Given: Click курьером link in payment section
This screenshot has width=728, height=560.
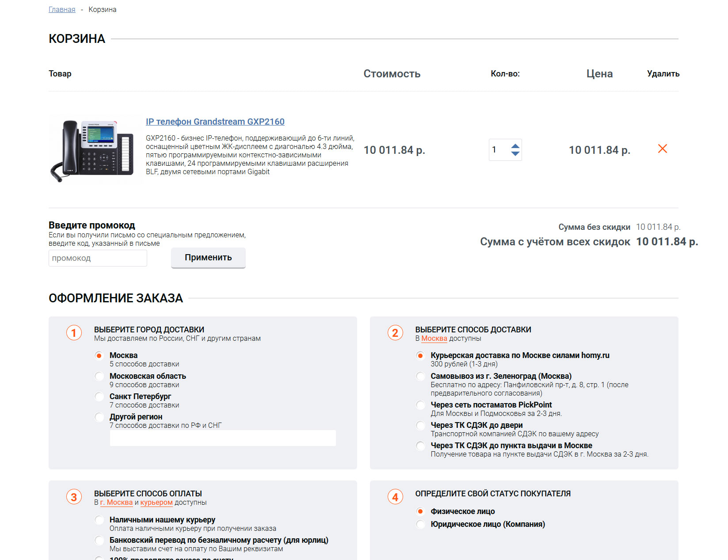Looking at the screenshot, I should (x=156, y=503).
